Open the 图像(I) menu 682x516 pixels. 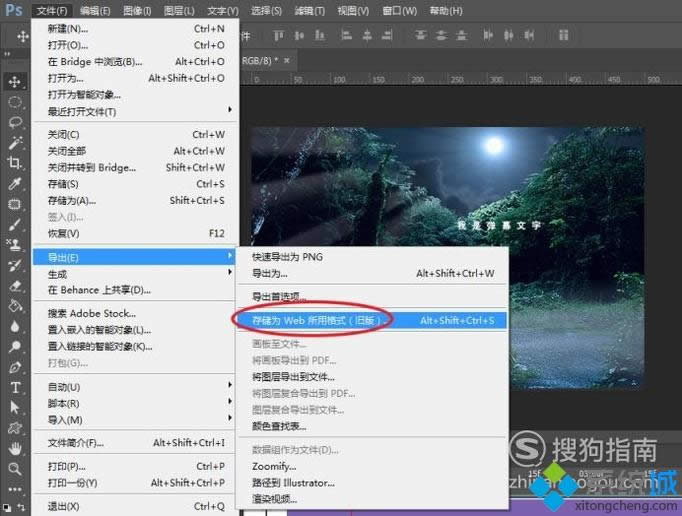(x=137, y=10)
